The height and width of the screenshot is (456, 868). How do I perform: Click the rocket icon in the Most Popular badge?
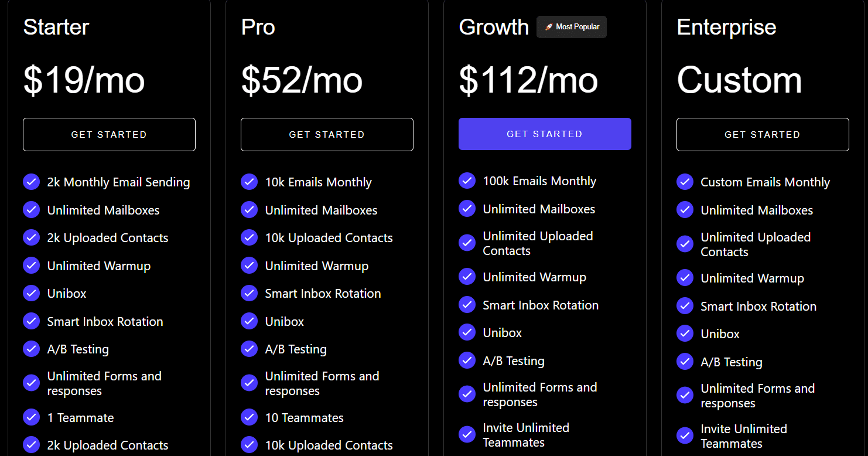coord(549,26)
